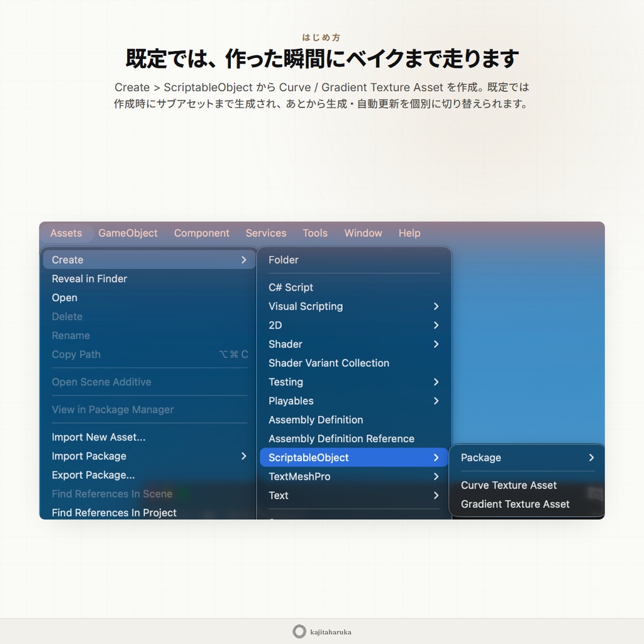
Task: Click Open Scene Additive entry
Action: (x=150, y=382)
